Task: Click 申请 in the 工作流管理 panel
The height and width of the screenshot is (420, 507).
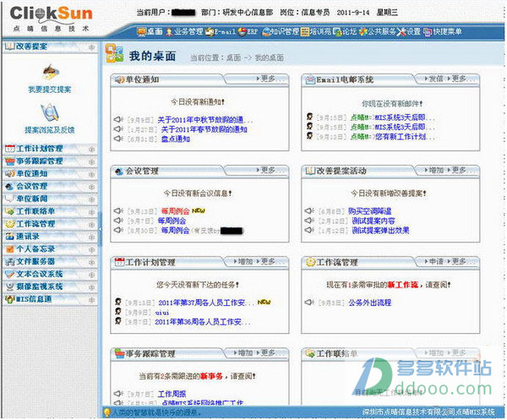Action: pyautogui.click(x=434, y=262)
